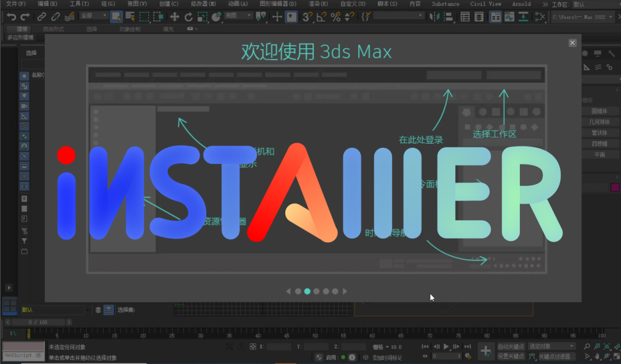The width and height of the screenshot is (621, 364).
Task: Toggle Angle Snap
Action: click(x=321, y=17)
